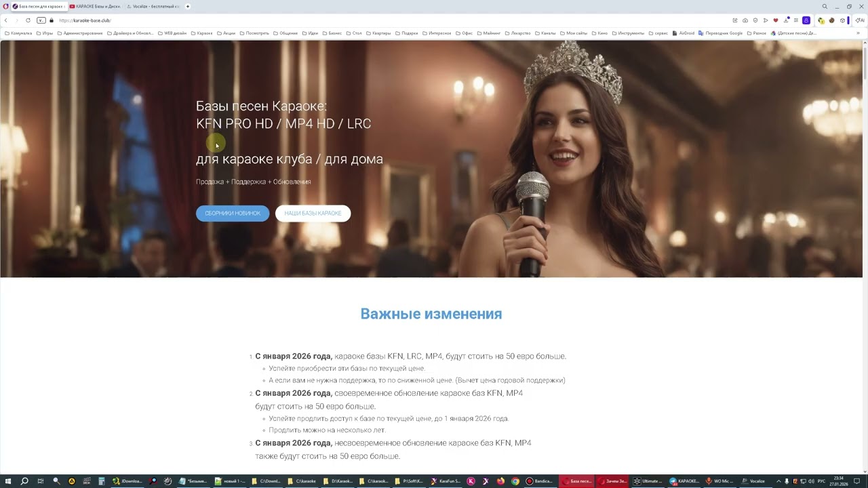Switch to КАРАОКЕ Базы и Диски tab
This screenshot has width=868, height=488.
(96, 6)
